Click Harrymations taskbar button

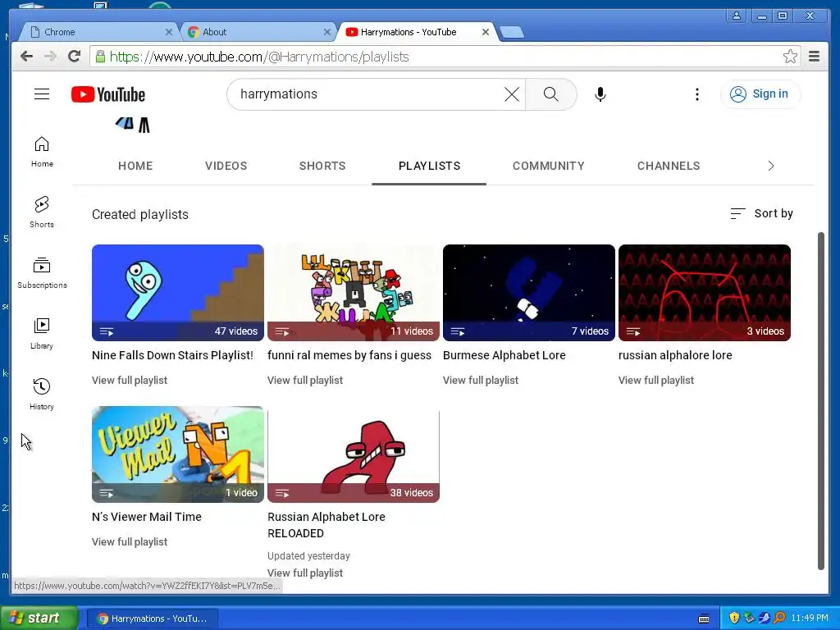pos(152,619)
